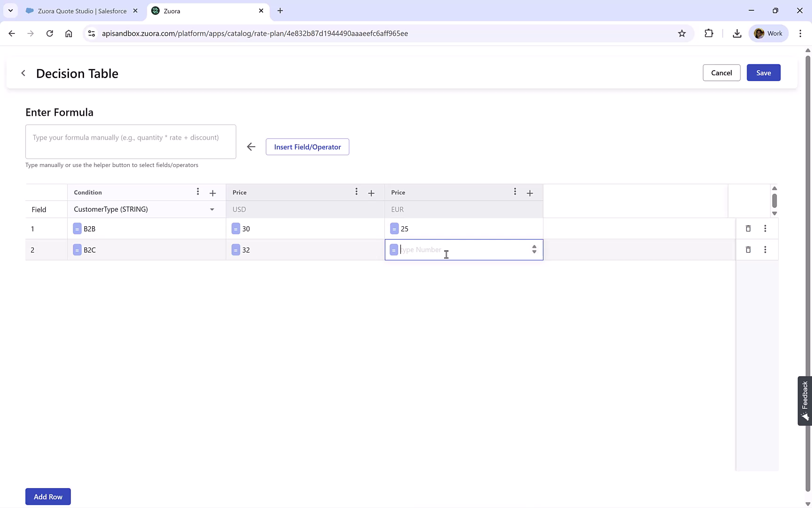This screenshot has height=508, width=812.
Task: Increment the EUR value using the stepper arrows
Action: click(534, 247)
